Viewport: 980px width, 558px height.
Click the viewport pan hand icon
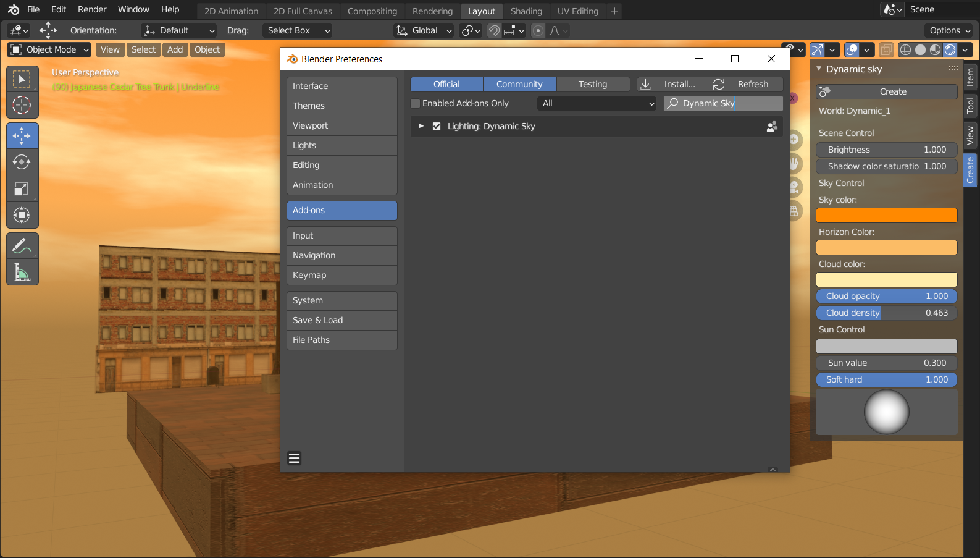[794, 164]
